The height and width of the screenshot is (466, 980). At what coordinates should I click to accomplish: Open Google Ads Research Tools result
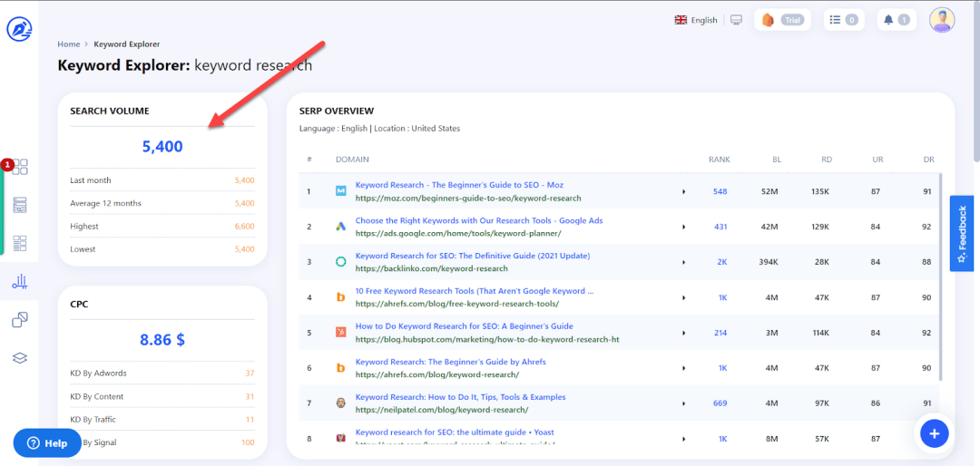tap(479, 220)
